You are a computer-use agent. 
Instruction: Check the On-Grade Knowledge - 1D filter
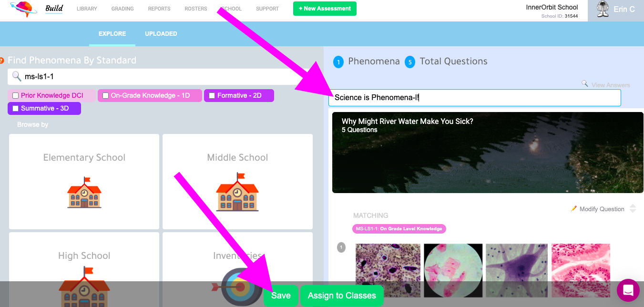click(106, 95)
